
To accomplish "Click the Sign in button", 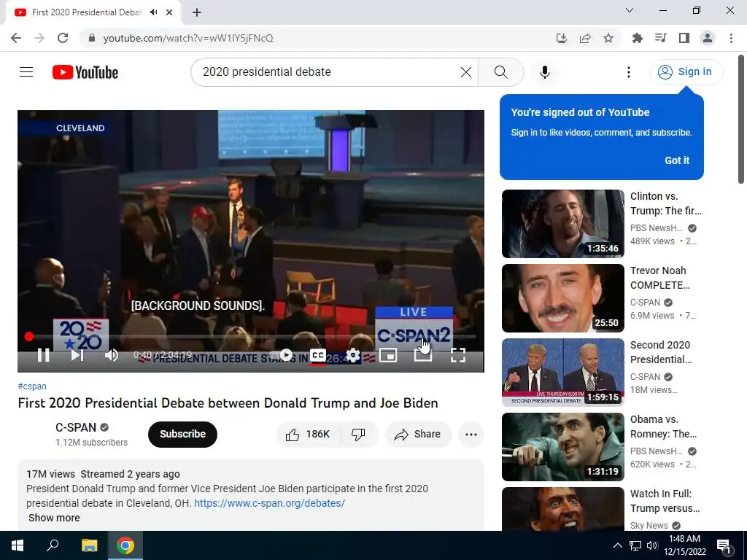I will (685, 72).
